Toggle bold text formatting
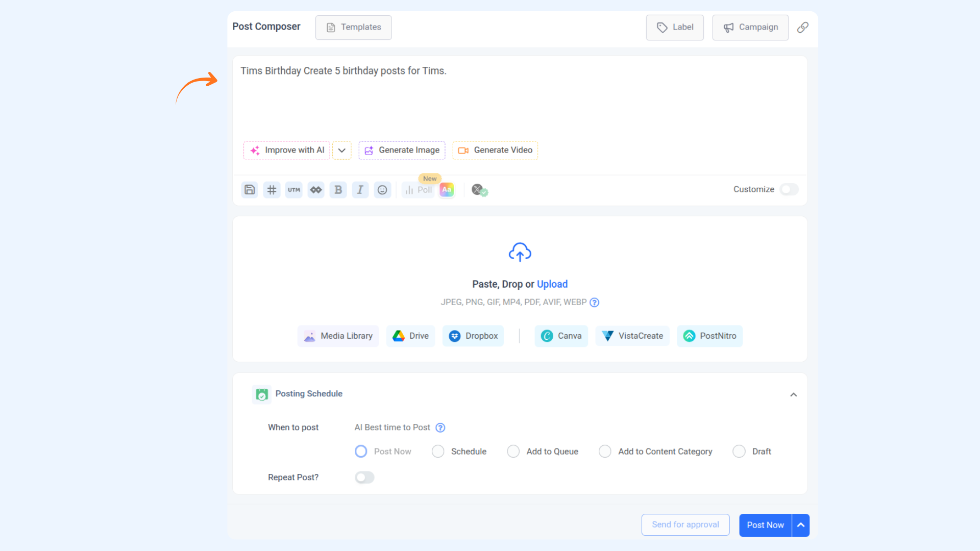The width and height of the screenshot is (980, 551). click(338, 190)
